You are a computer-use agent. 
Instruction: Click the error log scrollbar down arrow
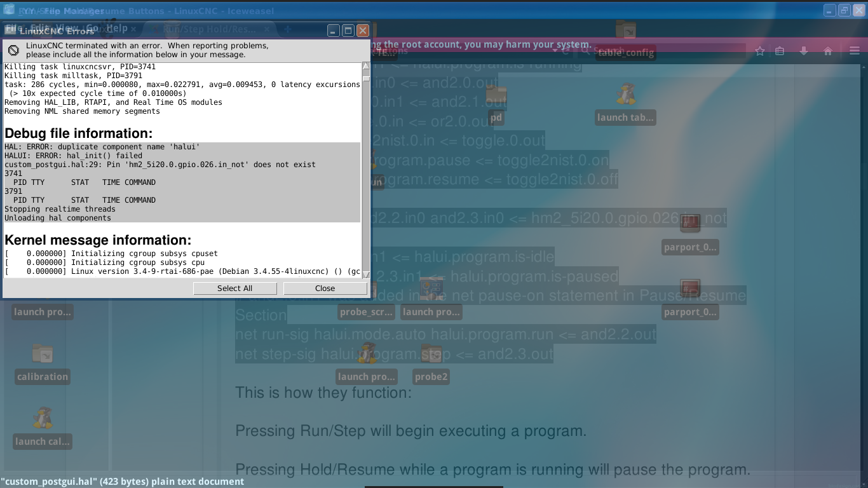click(x=366, y=274)
